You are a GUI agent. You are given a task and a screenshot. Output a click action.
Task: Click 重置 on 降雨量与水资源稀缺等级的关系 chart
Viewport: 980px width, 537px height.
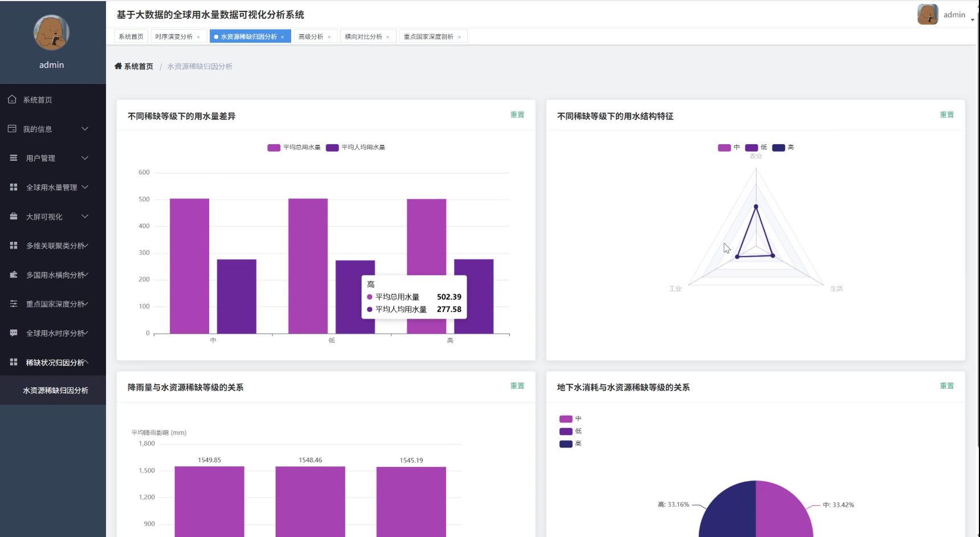517,386
